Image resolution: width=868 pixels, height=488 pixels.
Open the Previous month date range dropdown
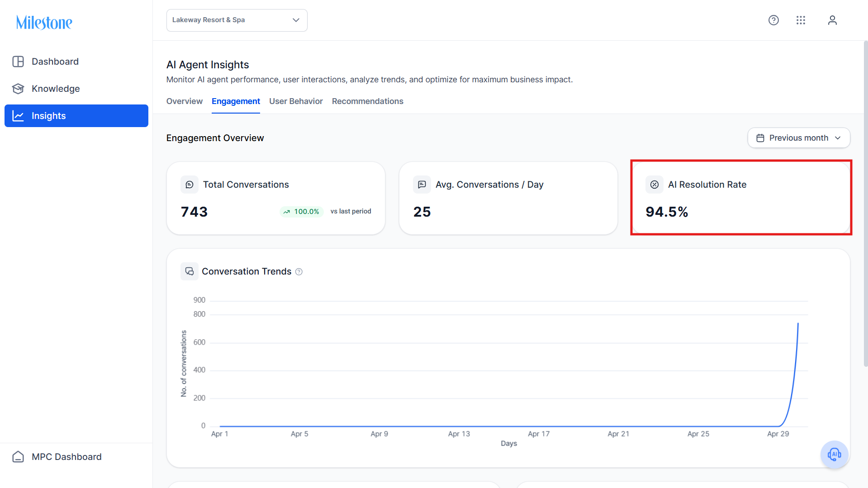[799, 138]
